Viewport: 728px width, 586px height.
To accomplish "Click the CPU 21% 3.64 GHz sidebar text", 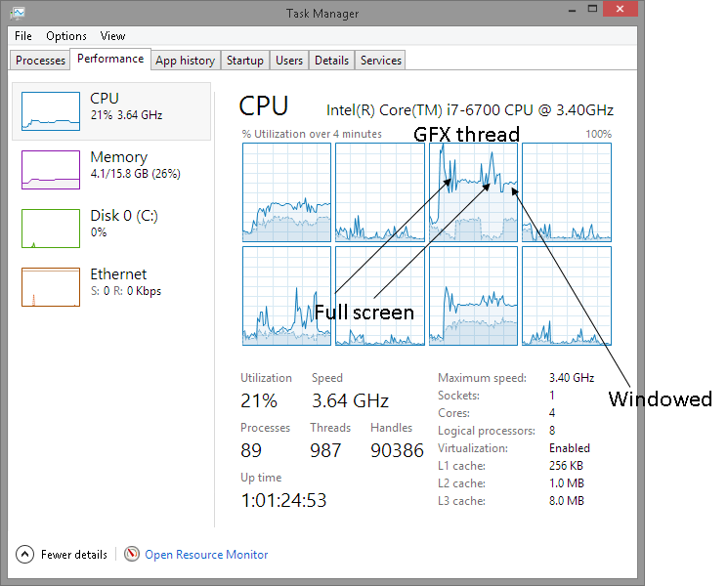I will point(126,115).
